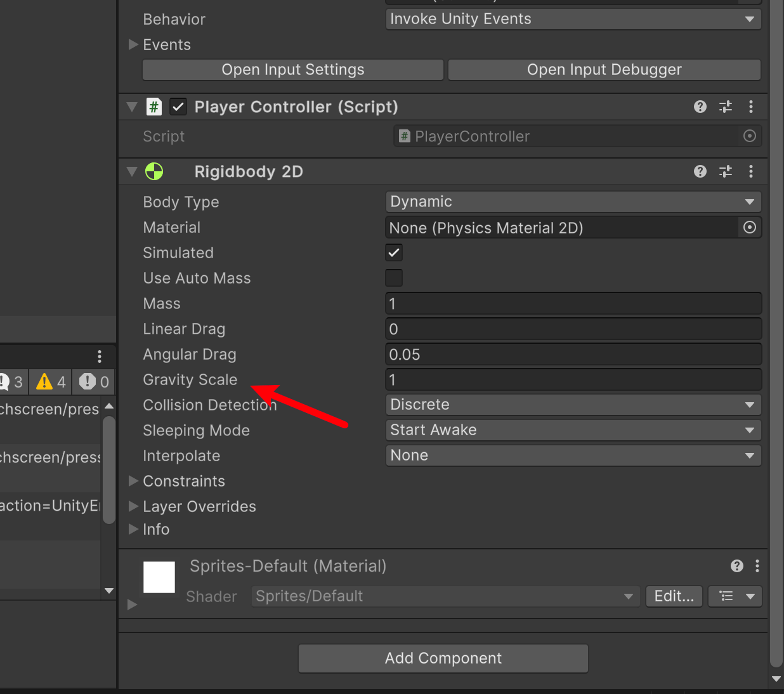Click the Open Input Debugger button
The height and width of the screenshot is (694, 784).
pyautogui.click(x=604, y=70)
